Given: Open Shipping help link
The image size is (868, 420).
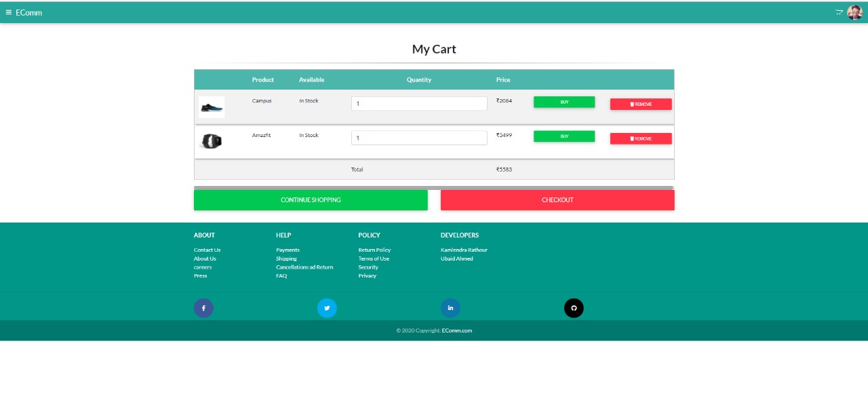Looking at the screenshot, I should [286, 259].
